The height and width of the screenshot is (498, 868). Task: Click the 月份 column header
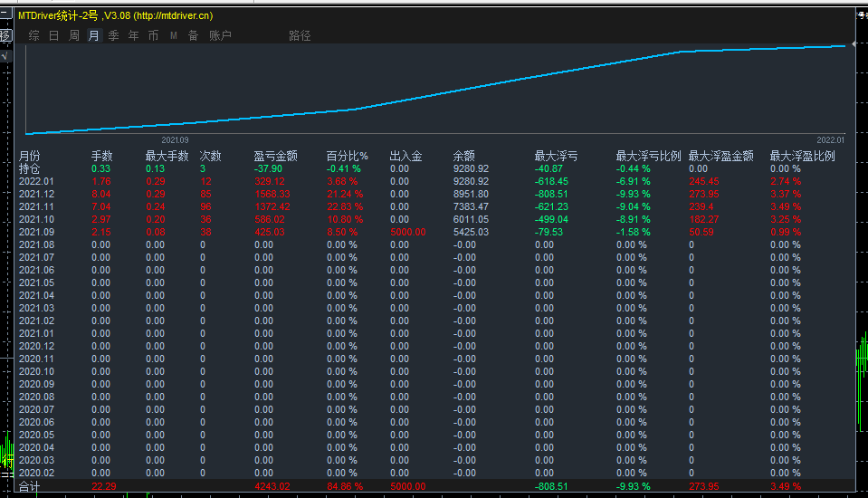(x=29, y=157)
